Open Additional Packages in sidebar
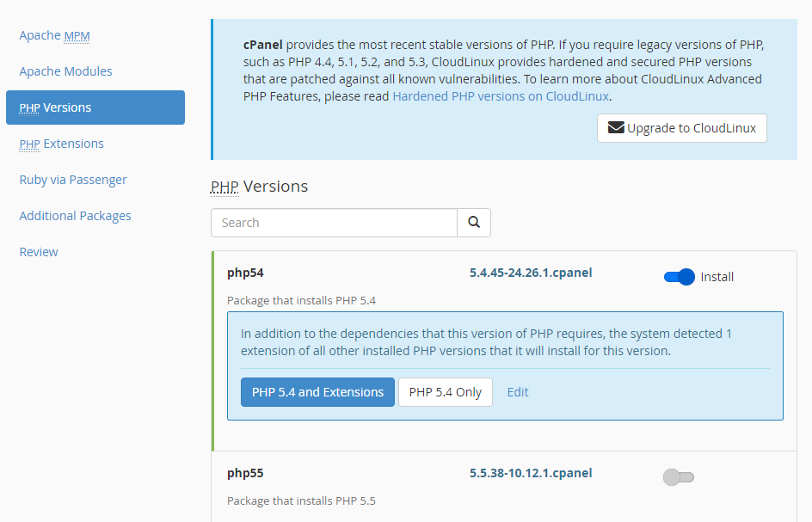Viewport: 812px width, 522px height. click(75, 216)
